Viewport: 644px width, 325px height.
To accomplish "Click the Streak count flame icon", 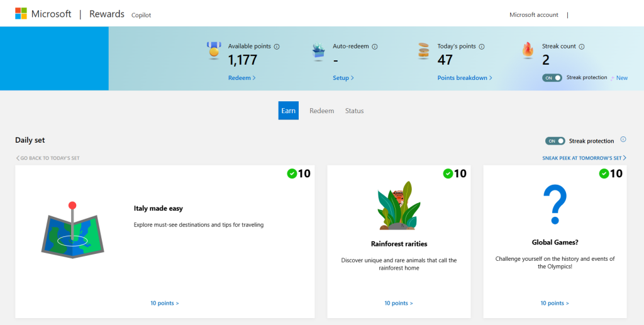I will pos(528,50).
